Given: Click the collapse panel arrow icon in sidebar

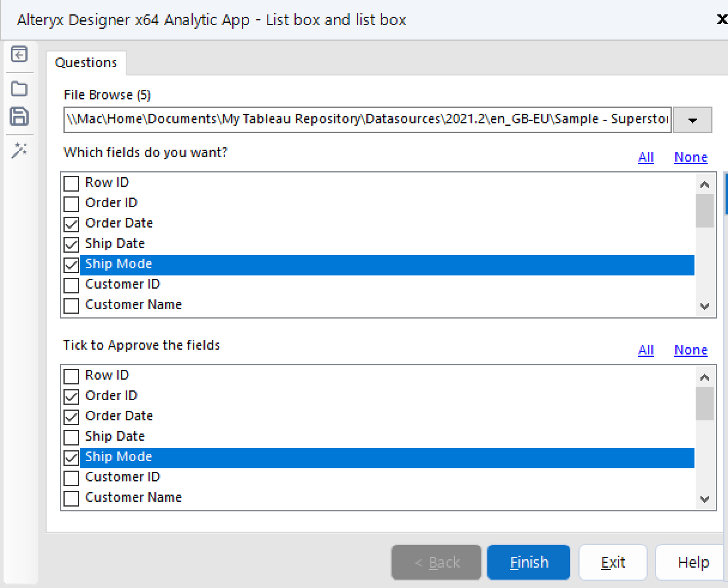Looking at the screenshot, I should [19, 55].
